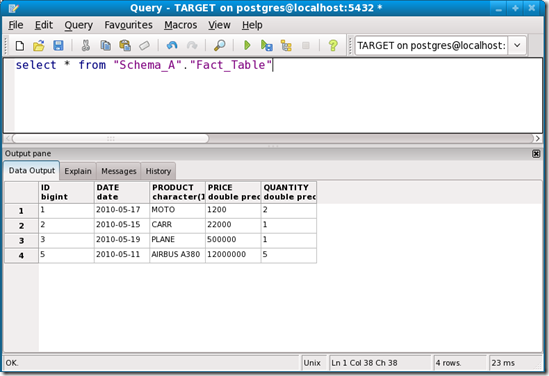
Task: Click the cell containing CARR
Action: point(178,225)
